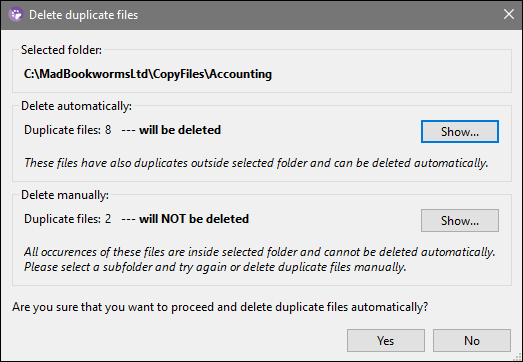Click the bold 'will NOT be deleted' text
Viewport: 523px width, 362px height.
tap(194, 219)
